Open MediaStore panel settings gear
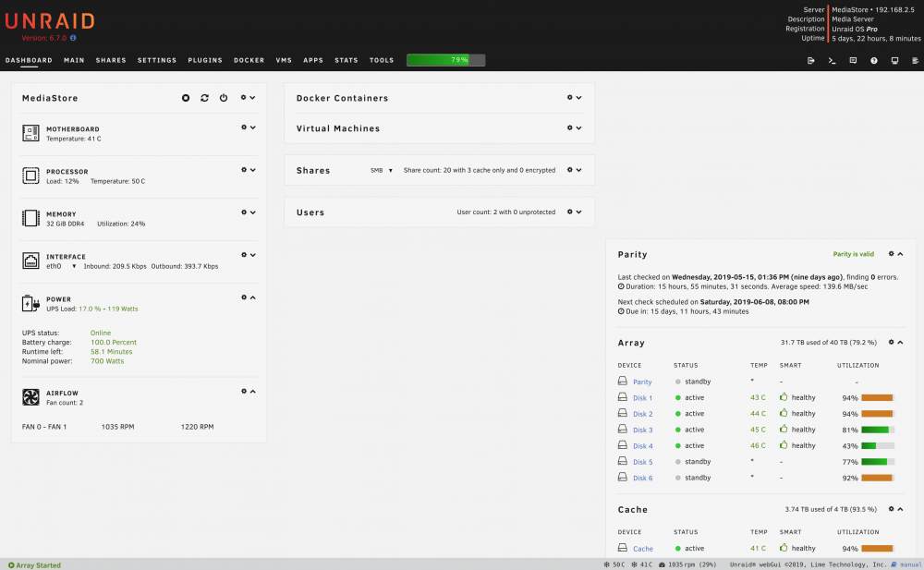 (x=243, y=97)
